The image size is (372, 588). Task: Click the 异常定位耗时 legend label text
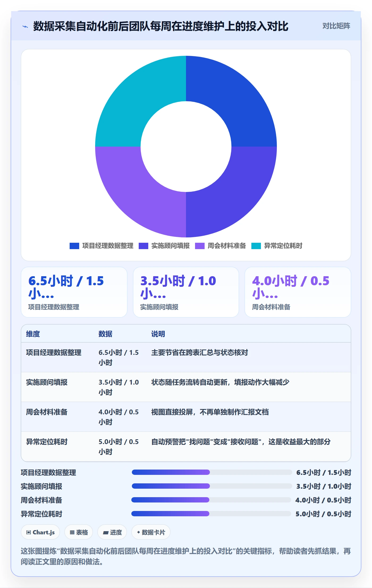(283, 246)
